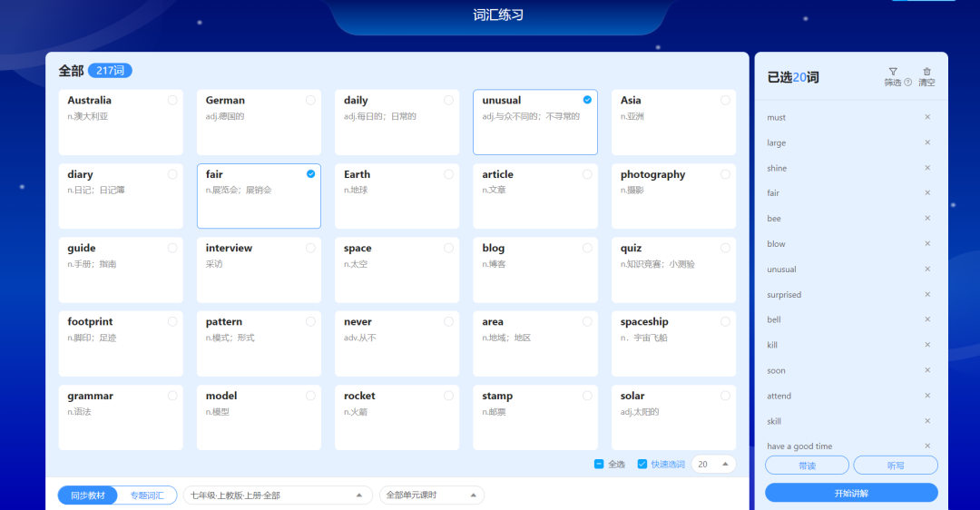The height and width of the screenshot is (510, 980).
Task: Remove 'surprised' using its X icon
Action: pyautogui.click(x=927, y=295)
